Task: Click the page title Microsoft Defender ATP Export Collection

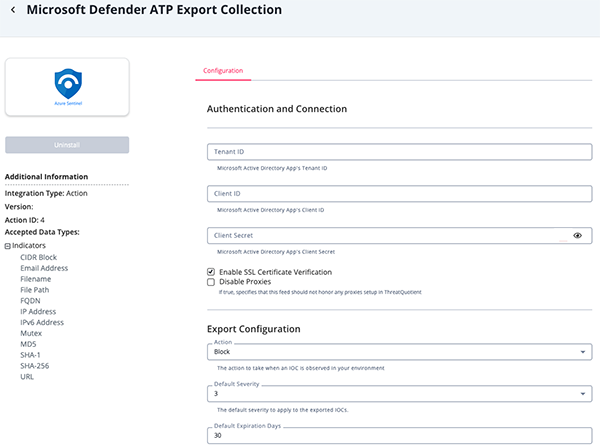Action: pos(154,10)
